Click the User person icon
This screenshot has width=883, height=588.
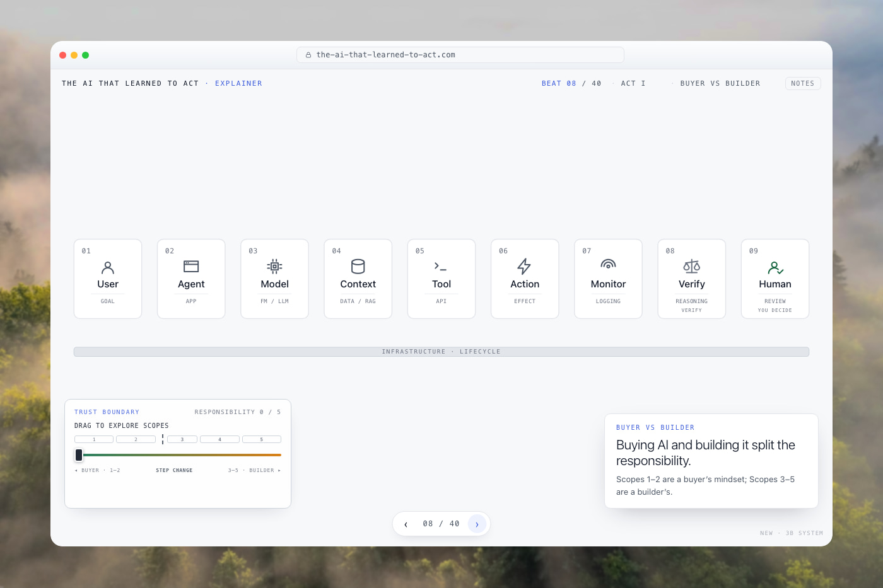[108, 267]
